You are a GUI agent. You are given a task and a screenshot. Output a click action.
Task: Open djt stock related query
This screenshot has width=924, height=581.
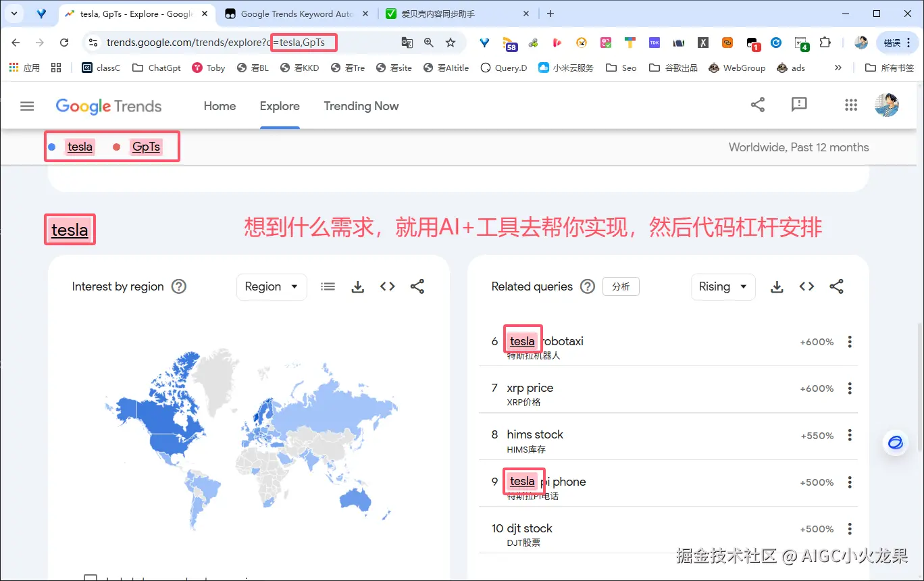[530, 528]
